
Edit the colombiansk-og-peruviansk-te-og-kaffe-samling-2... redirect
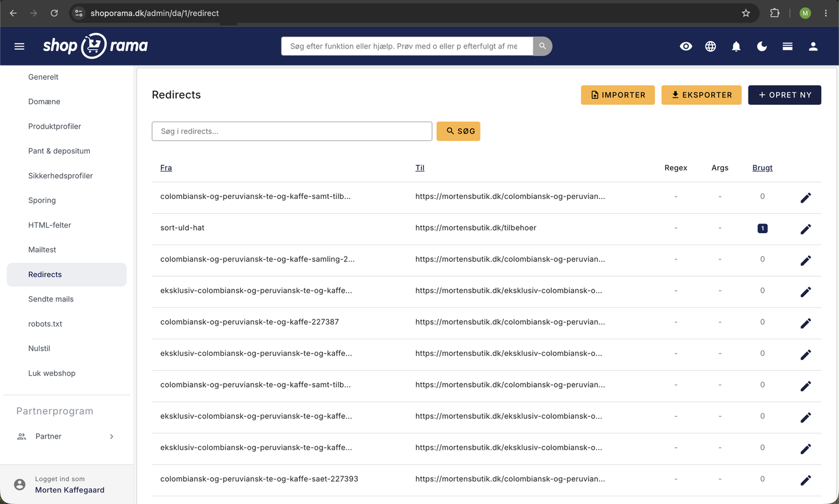806,260
